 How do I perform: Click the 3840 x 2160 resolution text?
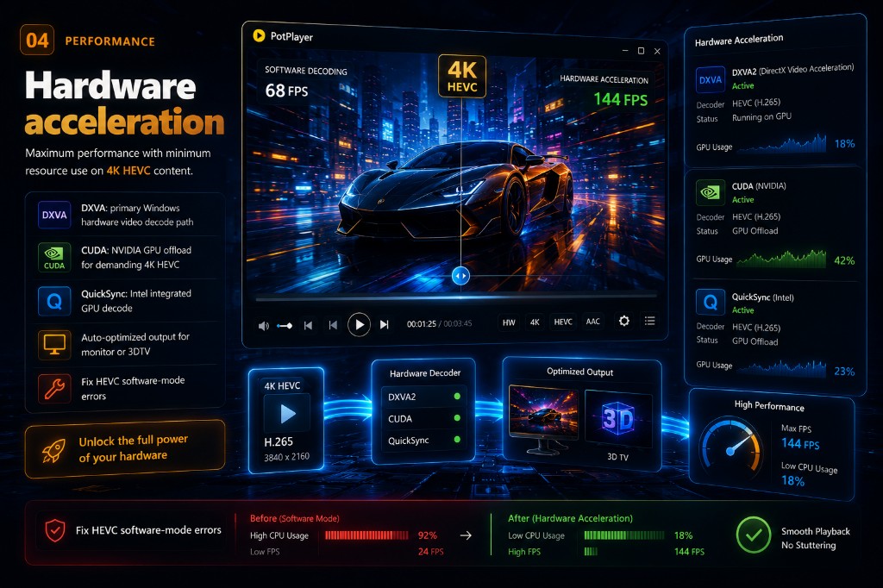(286, 457)
